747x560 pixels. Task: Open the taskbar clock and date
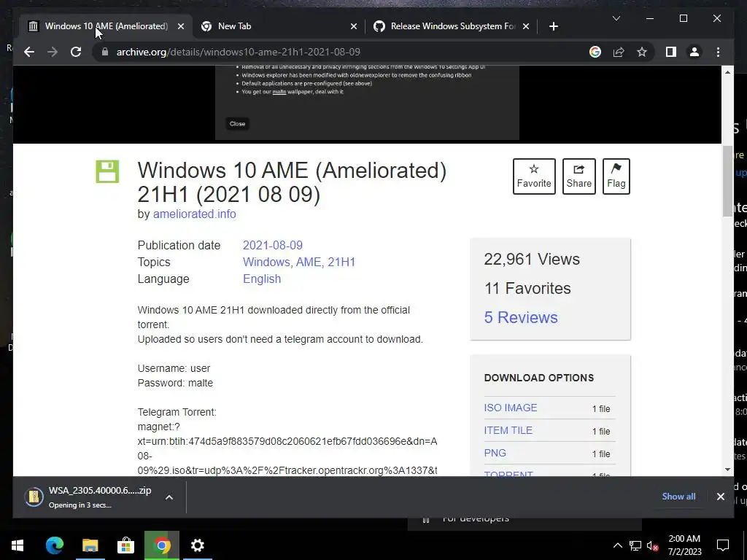(684, 545)
